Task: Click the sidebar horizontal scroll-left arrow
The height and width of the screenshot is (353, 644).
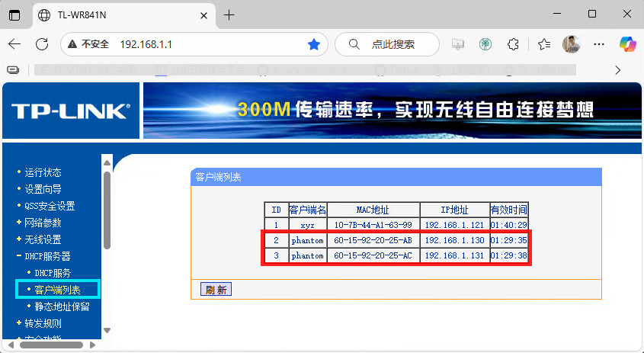Action: click(11, 345)
